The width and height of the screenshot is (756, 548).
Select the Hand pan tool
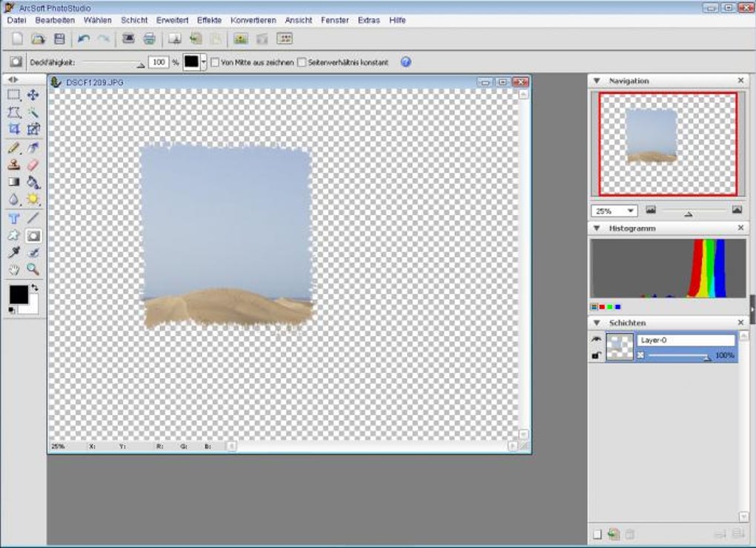point(14,269)
